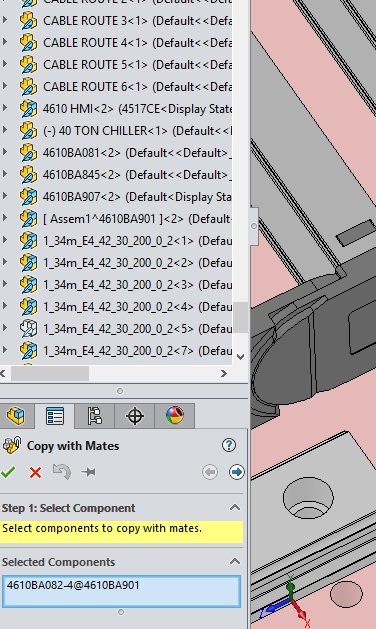Image resolution: width=376 pixels, height=629 pixels.
Task: Click the countersunk hole on the plate
Action: click(x=308, y=498)
